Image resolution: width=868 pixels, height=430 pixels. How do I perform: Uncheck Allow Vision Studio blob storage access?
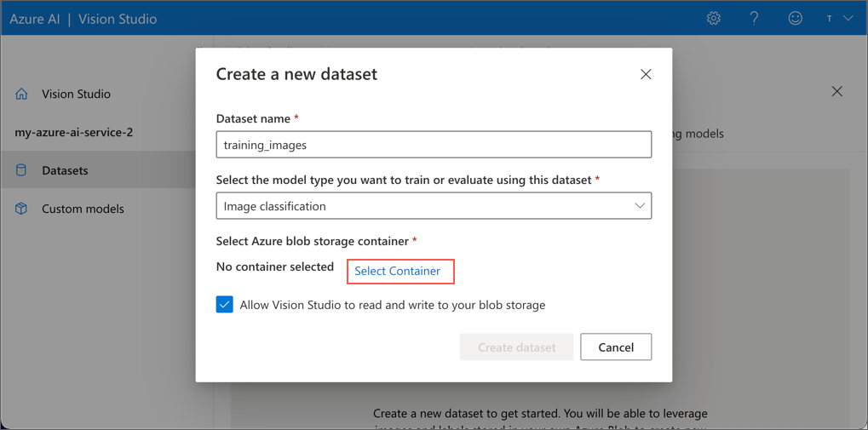[x=224, y=305]
